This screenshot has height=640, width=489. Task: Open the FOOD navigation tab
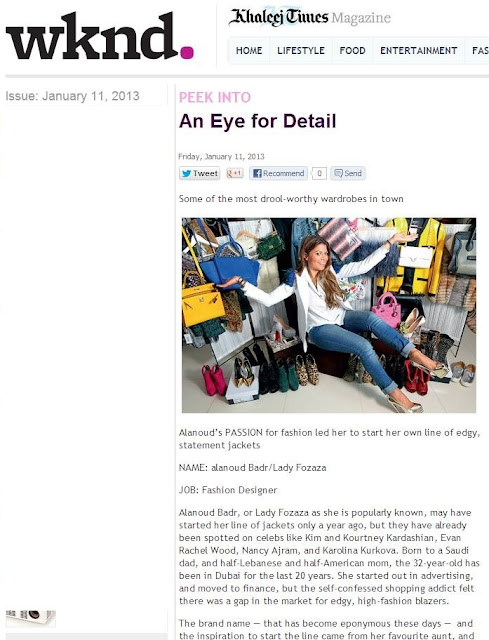coord(352,51)
